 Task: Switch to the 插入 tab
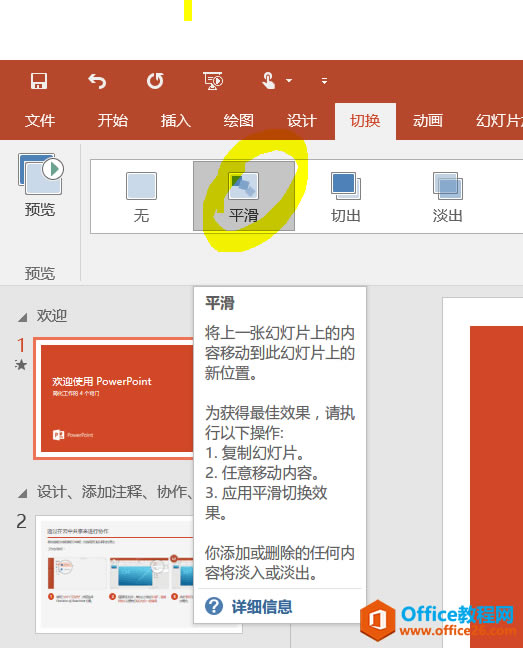coord(176,121)
